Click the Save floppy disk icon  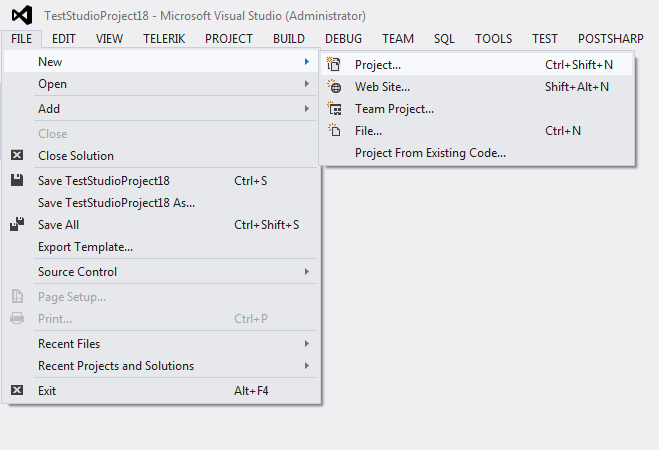[x=17, y=180]
